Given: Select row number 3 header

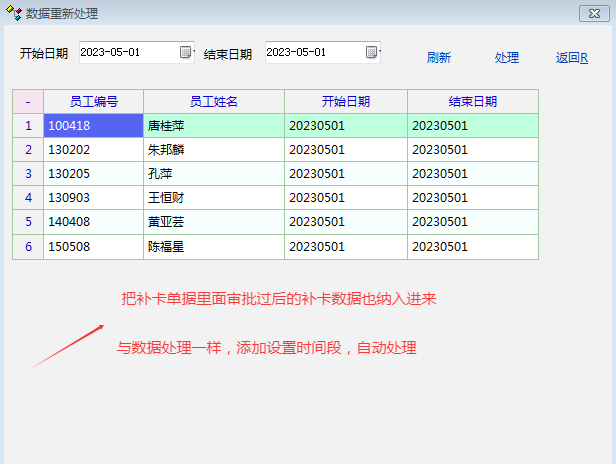Looking at the screenshot, I should click(28, 174).
